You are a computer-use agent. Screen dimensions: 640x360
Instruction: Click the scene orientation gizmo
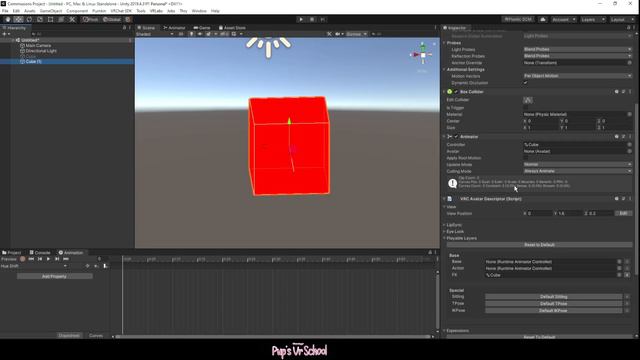click(422, 54)
